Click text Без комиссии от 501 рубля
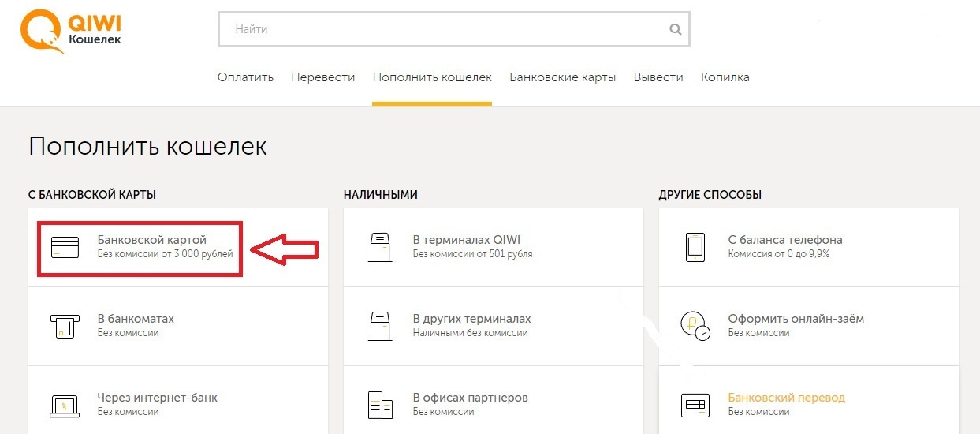980x434 pixels. click(472, 254)
